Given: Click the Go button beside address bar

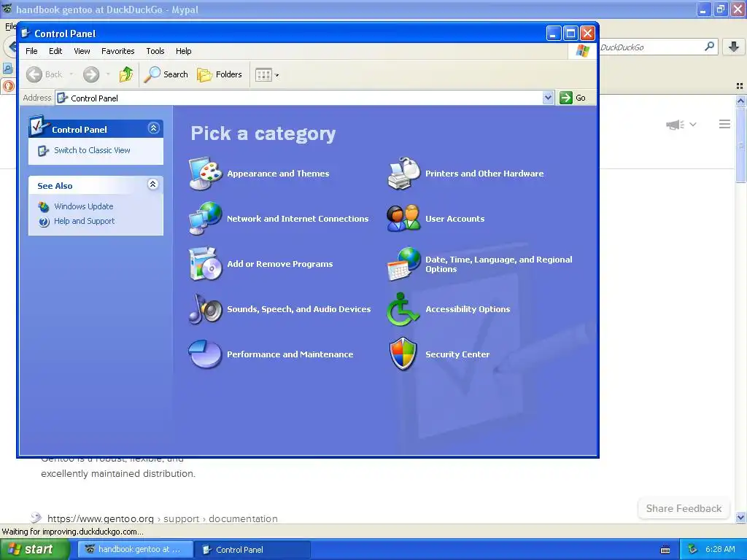Looking at the screenshot, I should (x=573, y=98).
